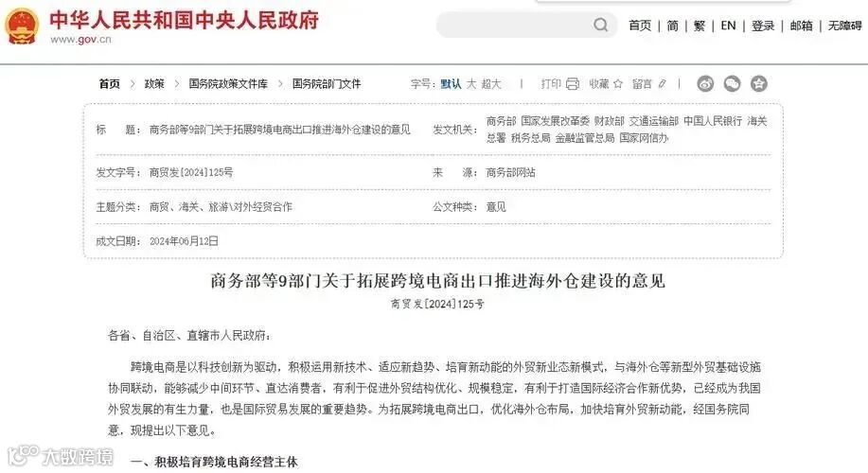Image resolution: width=868 pixels, height=473 pixels.
Task: Click the pencil icon next to 留言
Action: coord(662,83)
